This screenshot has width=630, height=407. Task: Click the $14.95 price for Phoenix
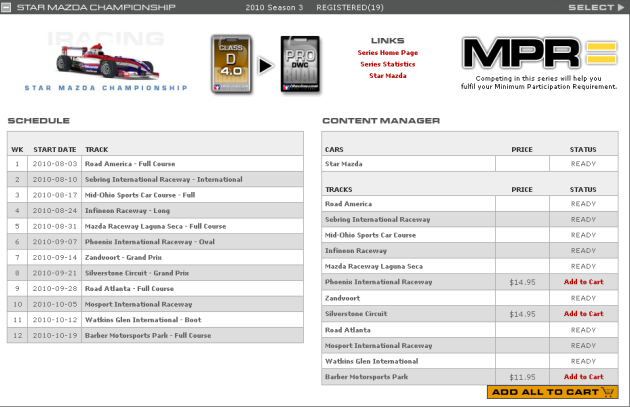pyautogui.click(x=522, y=282)
